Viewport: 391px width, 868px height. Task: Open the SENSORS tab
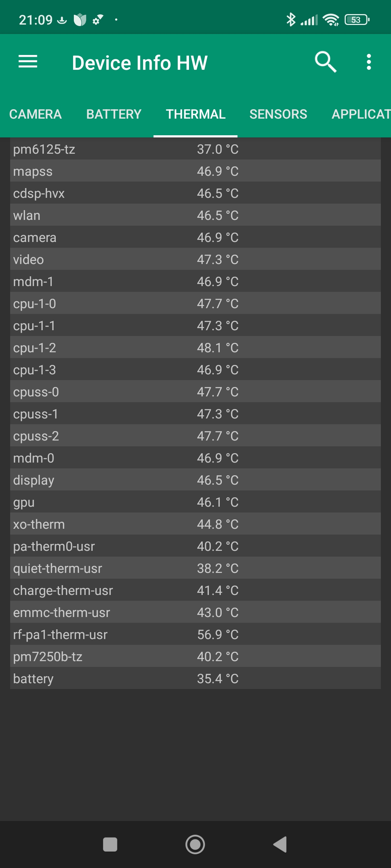tap(278, 114)
